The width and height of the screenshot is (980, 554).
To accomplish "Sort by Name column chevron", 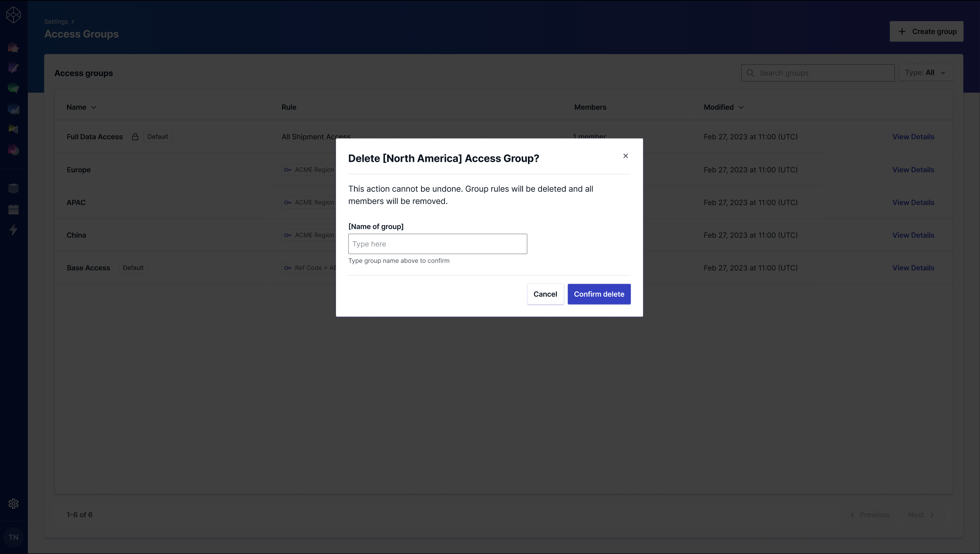I will (x=94, y=107).
